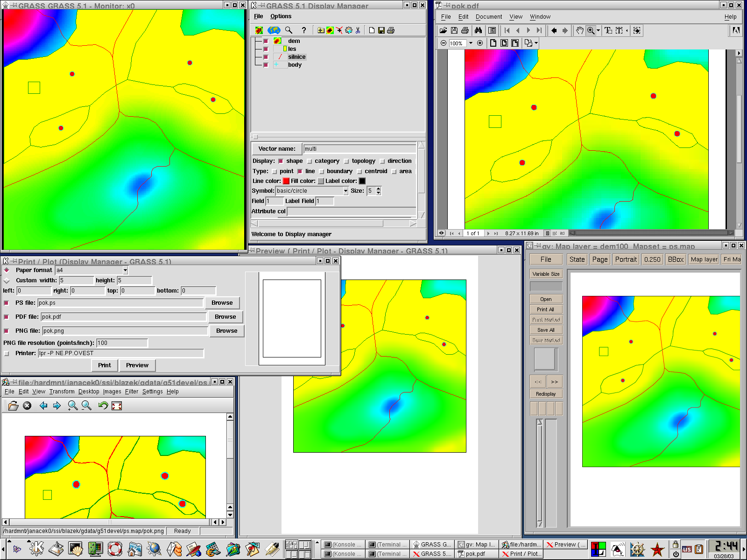Open the Options menu in Display Manager
Viewport: 747px width, 560px height.
(281, 16)
